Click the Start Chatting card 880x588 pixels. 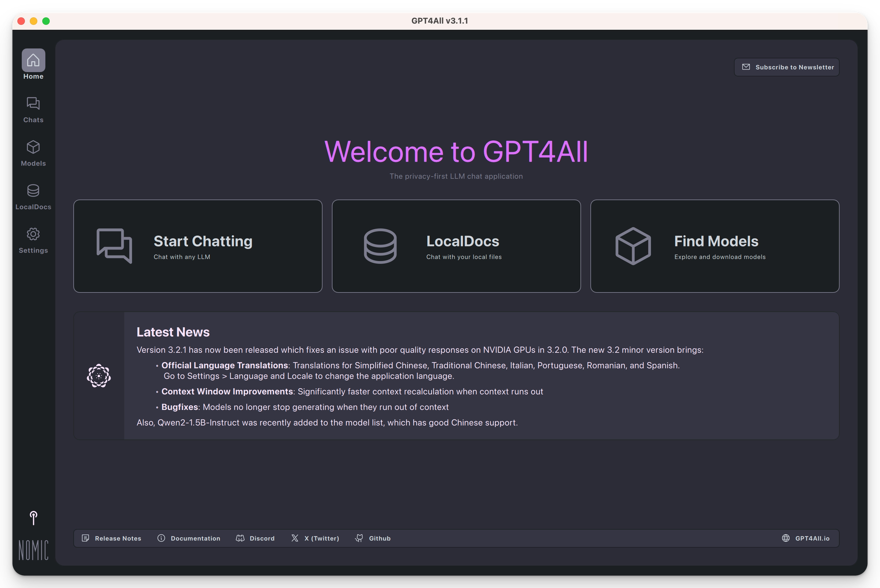(x=198, y=246)
